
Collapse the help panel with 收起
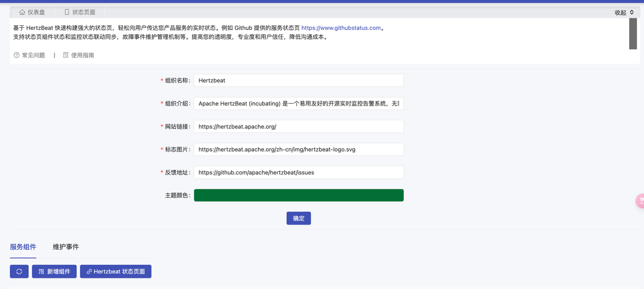coord(624,12)
